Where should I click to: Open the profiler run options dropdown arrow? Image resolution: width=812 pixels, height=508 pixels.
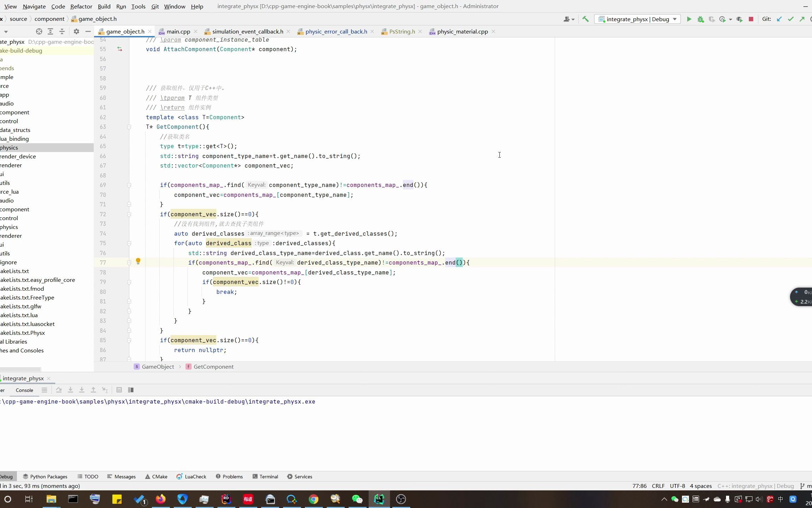730,19
